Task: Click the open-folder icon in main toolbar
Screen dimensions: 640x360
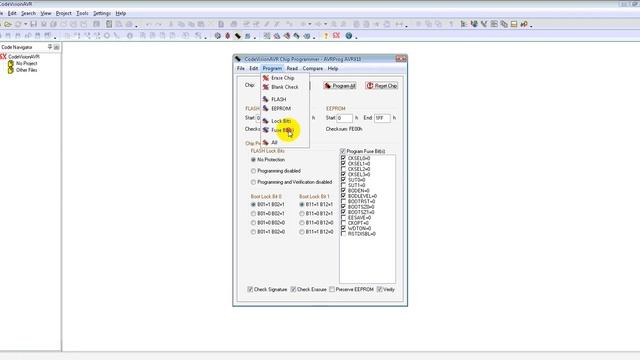Action: tap(8, 24)
